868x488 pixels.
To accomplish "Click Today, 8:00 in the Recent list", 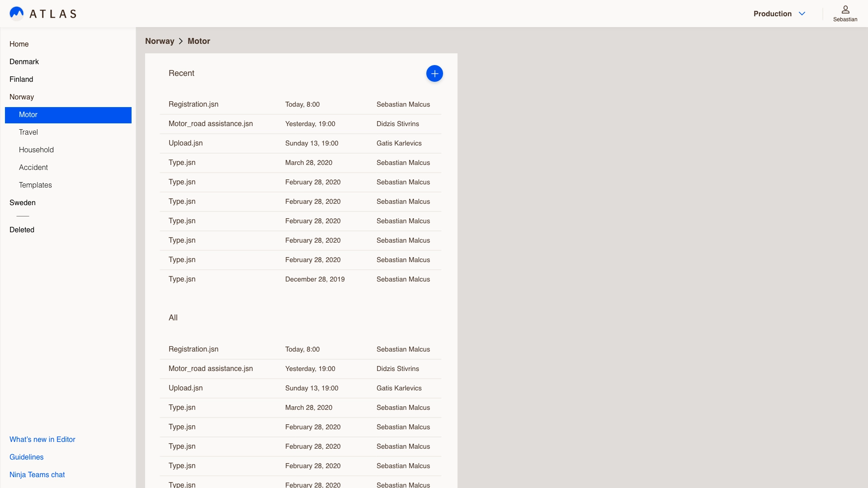I will coord(302,104).
